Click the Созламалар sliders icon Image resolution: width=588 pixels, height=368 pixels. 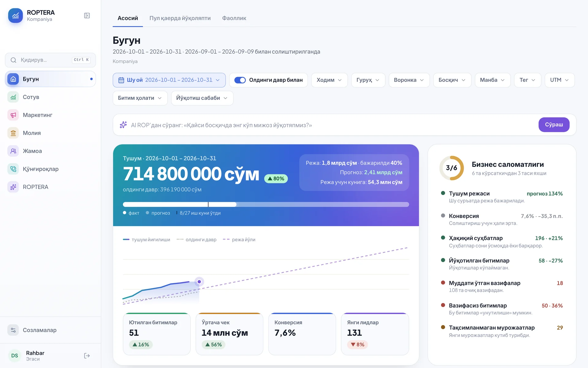pyautogui.click(x=13, y=330)
